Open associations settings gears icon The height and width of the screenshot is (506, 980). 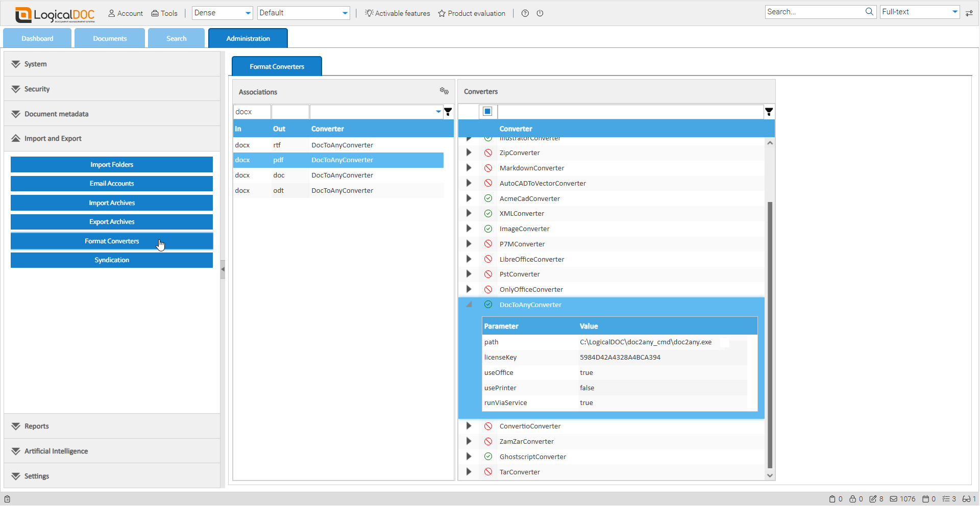[444, 91]
